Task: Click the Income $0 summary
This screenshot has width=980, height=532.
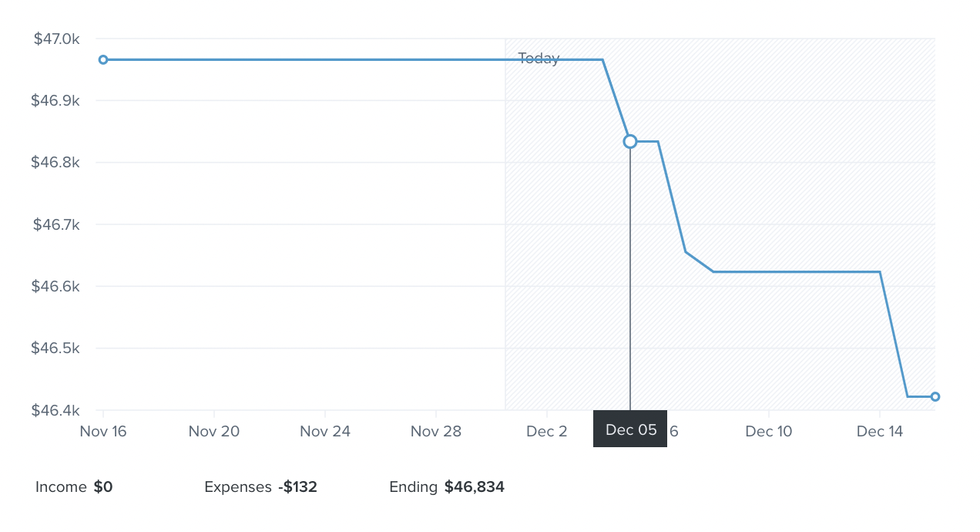Action: (74, 487)
